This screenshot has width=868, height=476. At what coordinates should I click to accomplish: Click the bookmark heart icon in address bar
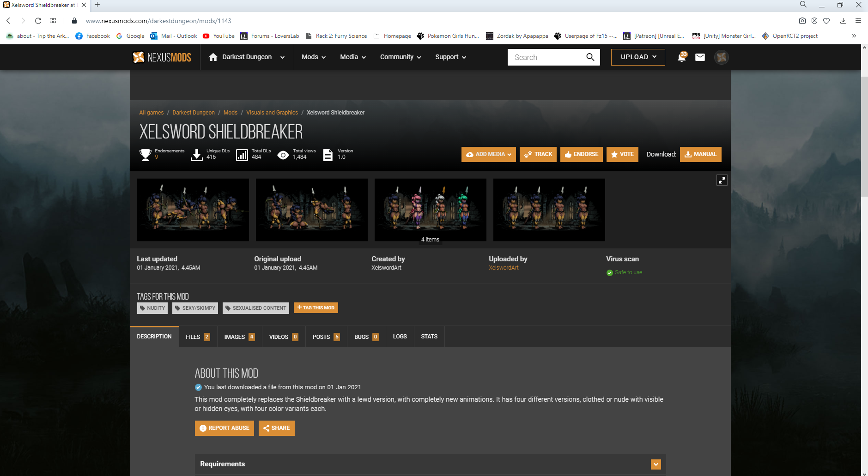pyautogui.click(x=826, y=21)
